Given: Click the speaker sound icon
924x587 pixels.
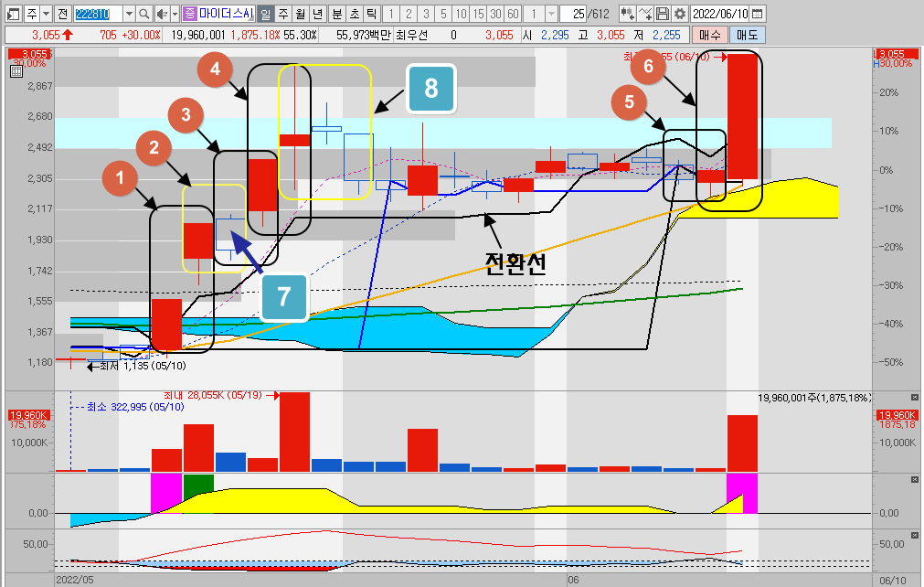Looking at the screenshot, I should click(x=162, y=14).
